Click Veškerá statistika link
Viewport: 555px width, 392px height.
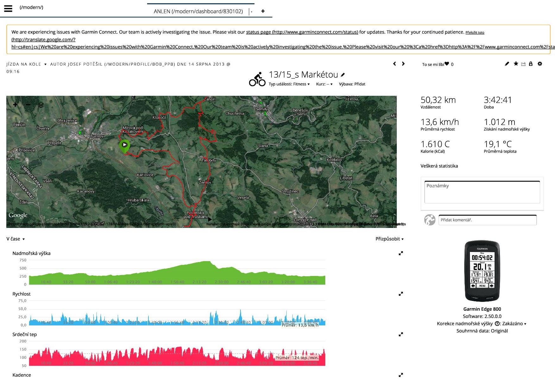(x=439, y=166)
